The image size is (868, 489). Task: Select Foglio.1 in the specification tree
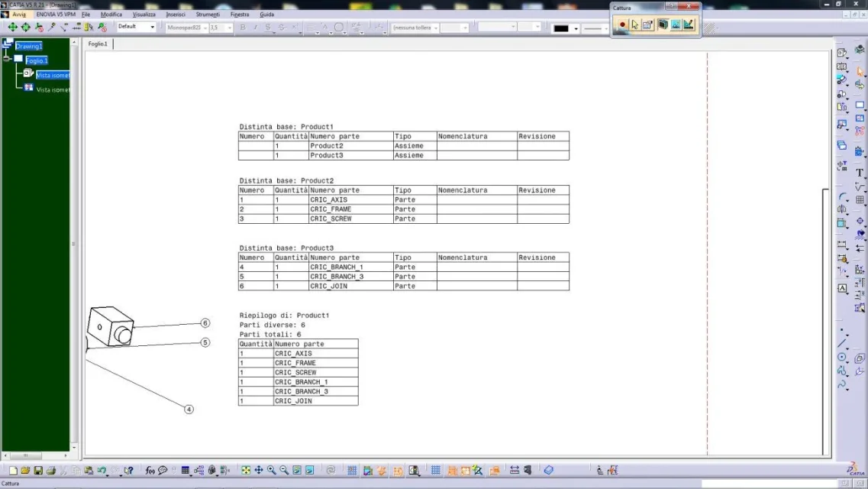click(37, 60)
